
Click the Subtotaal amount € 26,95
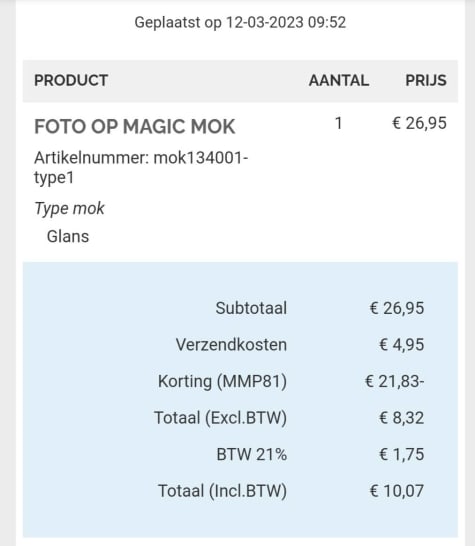click(397, 308)
